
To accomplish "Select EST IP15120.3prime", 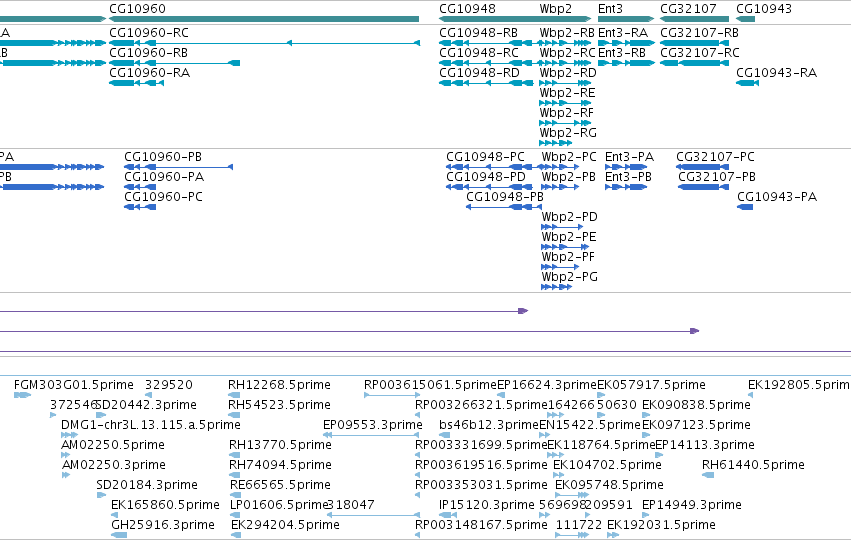I will click(448, 516).
